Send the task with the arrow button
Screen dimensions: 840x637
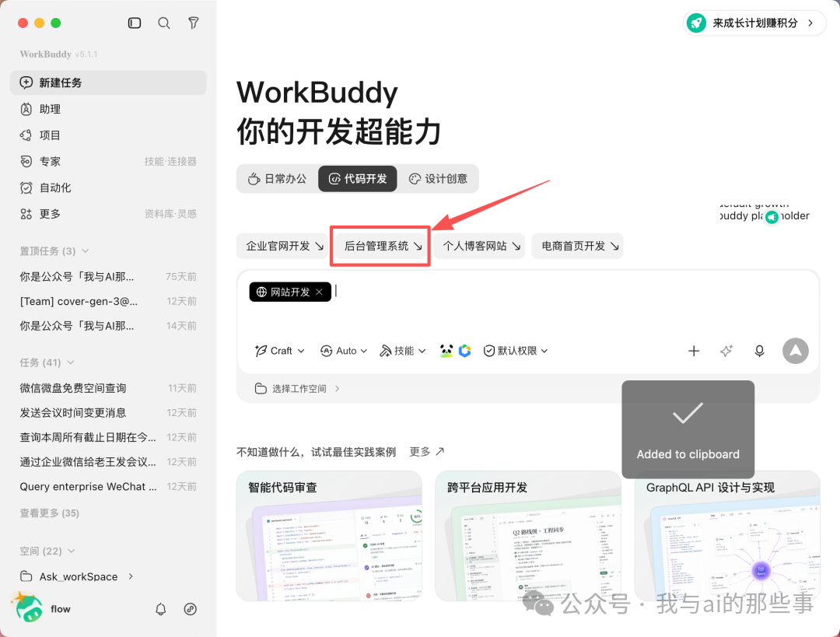point(796,351)
